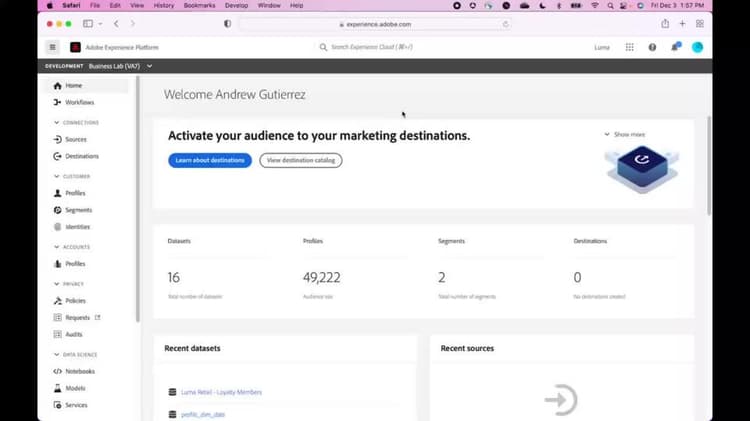Reload the page in Safari
This screenshot has height=421, width=750.
pos(506,24)
